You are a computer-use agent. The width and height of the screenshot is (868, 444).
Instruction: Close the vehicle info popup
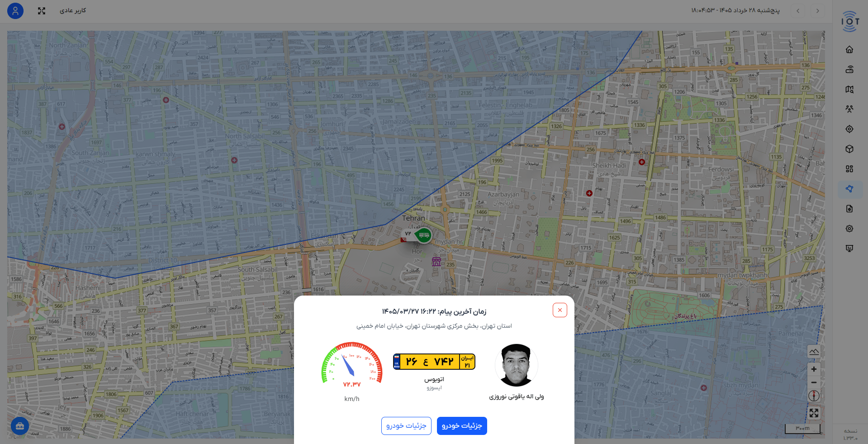click(560, 310)
